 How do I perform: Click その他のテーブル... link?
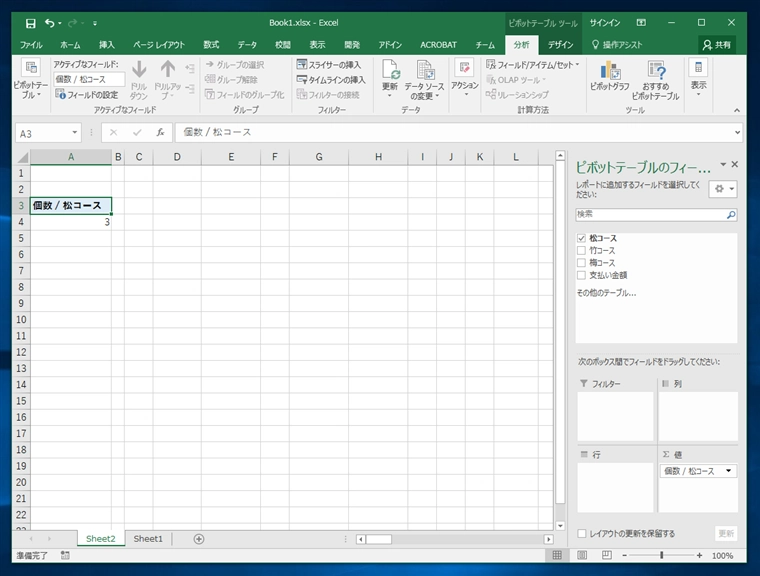pos(606,293)
